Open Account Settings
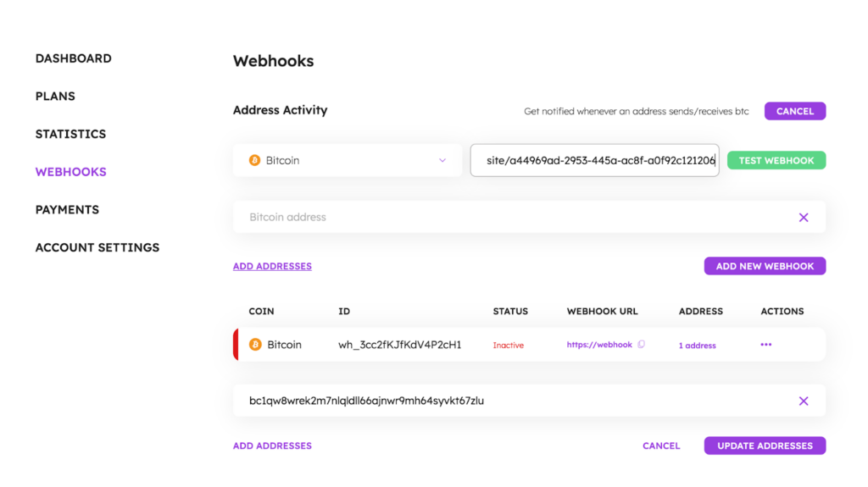This screenshot has height=487, width=868. click(x=97, y=247)
